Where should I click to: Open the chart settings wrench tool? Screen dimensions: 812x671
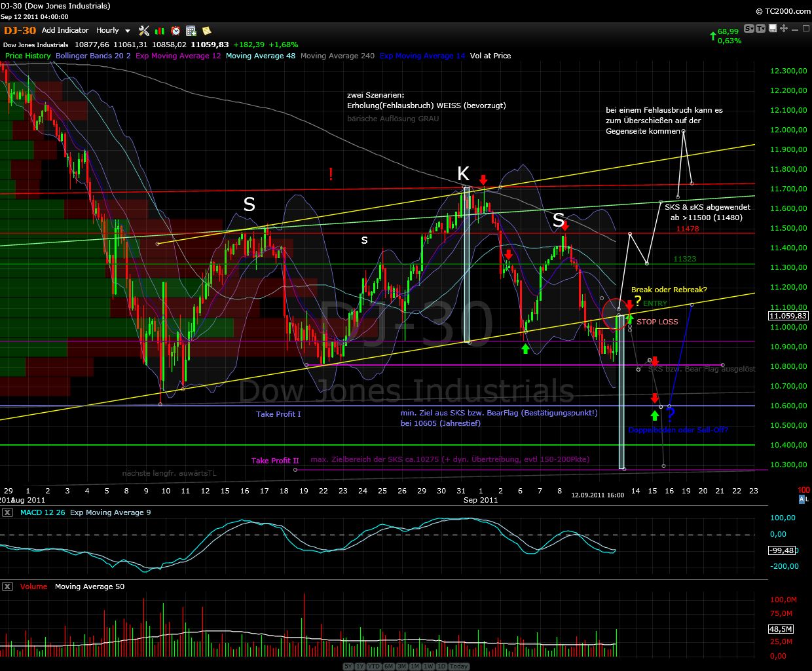(144, 31)
